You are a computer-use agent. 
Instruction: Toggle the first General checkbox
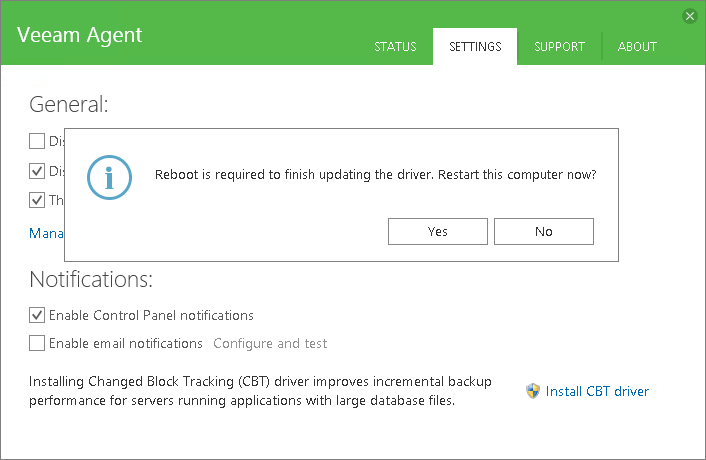point(37,141)
